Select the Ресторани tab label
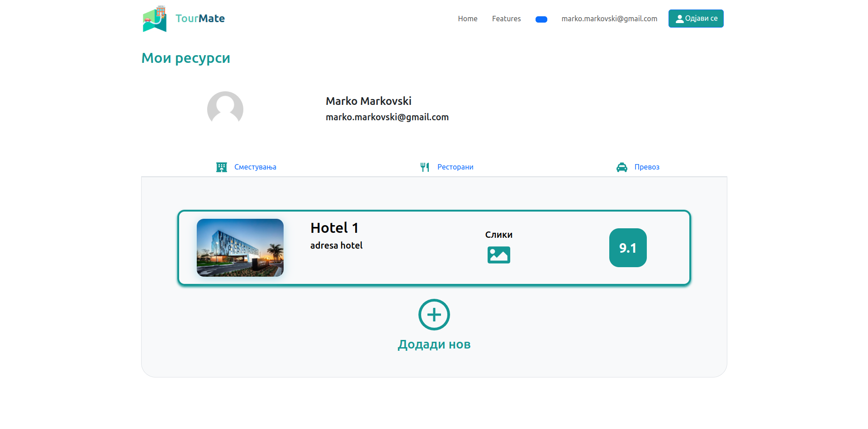This screenshot has height=429, width=868. click(x=455, y=167)
